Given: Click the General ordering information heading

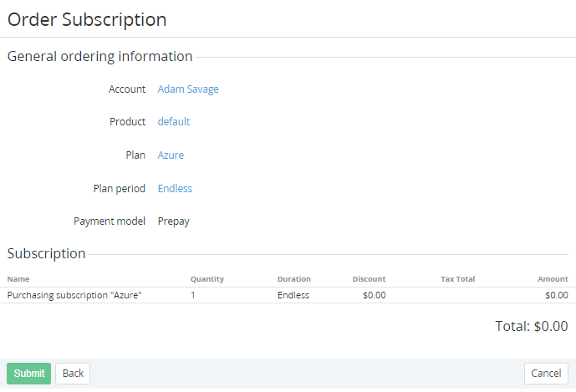Looking at the screenshot, I should coord(100,57).
